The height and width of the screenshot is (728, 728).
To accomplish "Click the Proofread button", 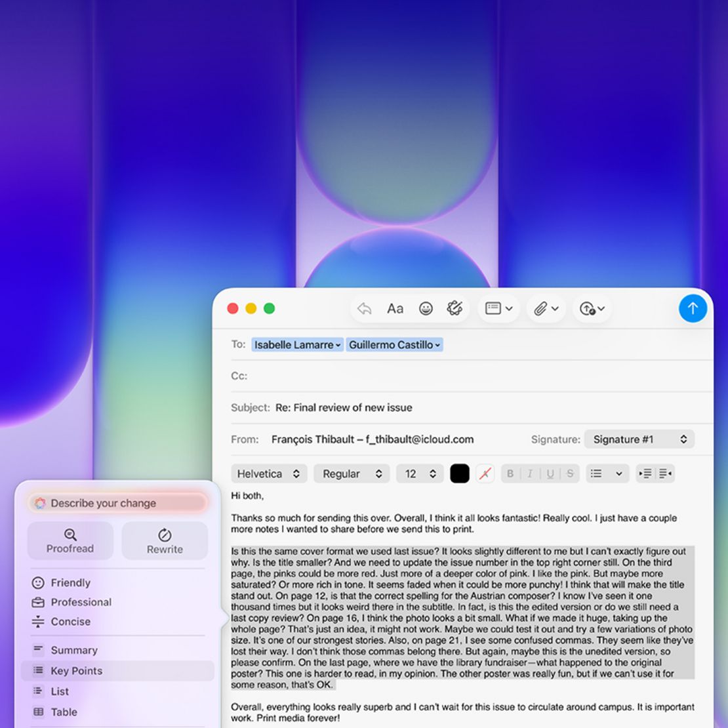I will tap(70, 540).
